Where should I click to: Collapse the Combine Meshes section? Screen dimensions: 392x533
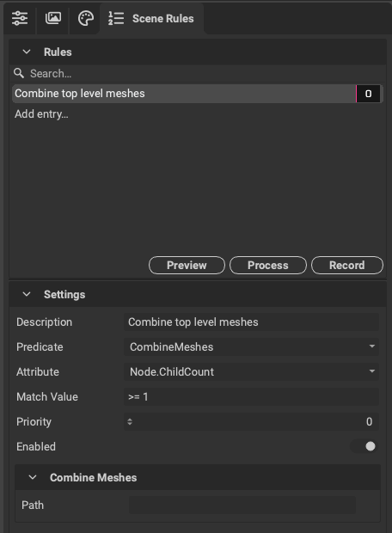click(x=33, y=477)
